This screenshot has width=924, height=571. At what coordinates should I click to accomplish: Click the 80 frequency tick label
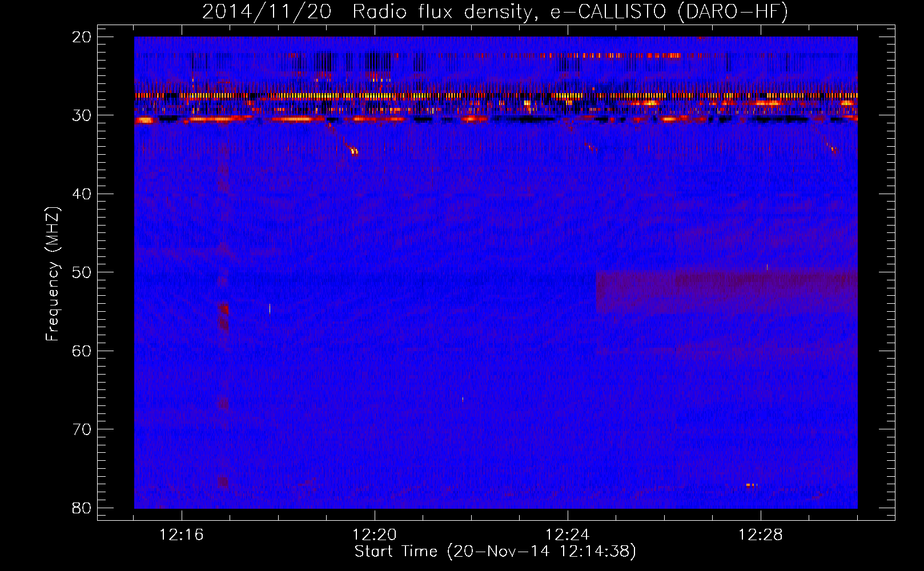click(x=82, y=508)
